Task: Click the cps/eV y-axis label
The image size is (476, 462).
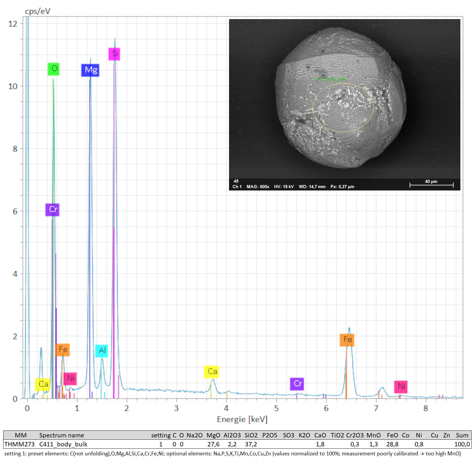Action: pyautogui.click(x=38, y=11)
